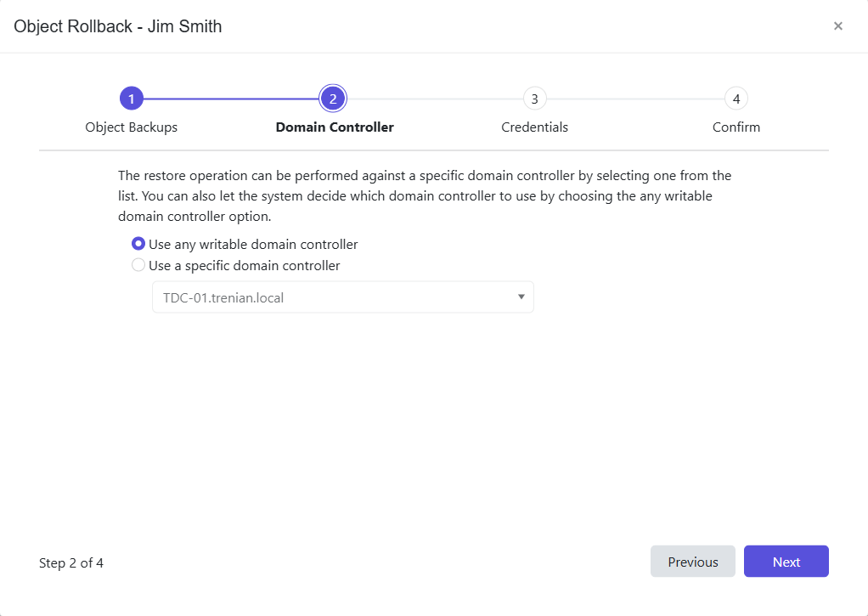This screenshot has width=868, height=616.
Task: Click the step 4 circle icon
Action: pos(736,98)
